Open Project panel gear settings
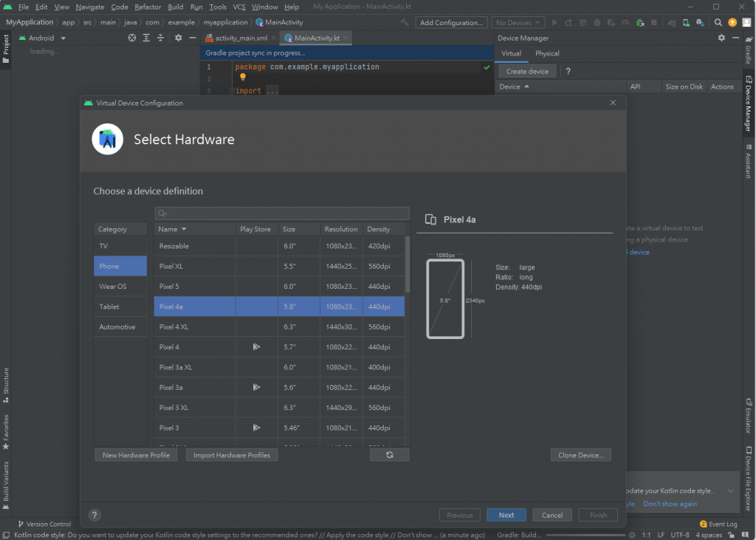The width and height of the screenshot is (756, 540). (x=179, y=38)
